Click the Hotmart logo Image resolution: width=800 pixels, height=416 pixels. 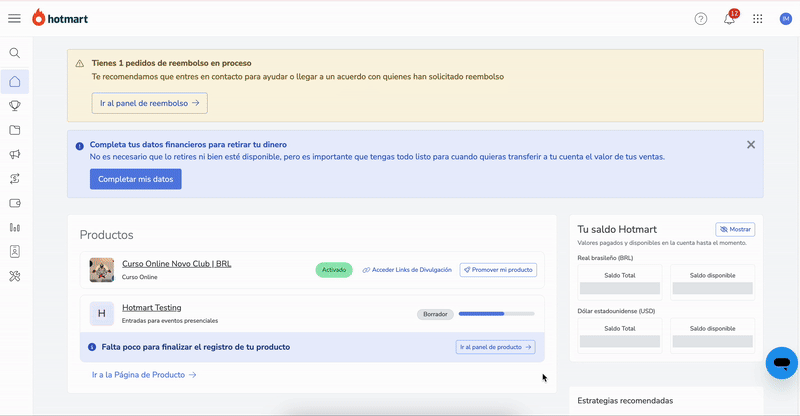(60, 18)
